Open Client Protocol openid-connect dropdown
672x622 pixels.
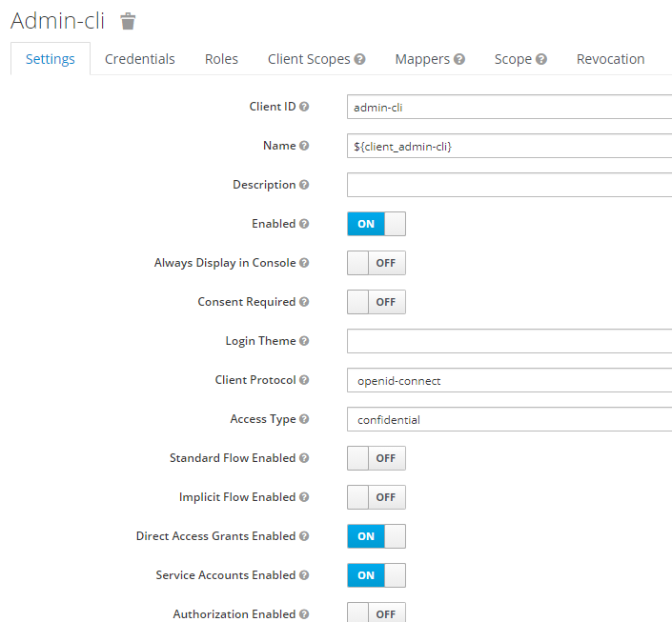(510, 380)
